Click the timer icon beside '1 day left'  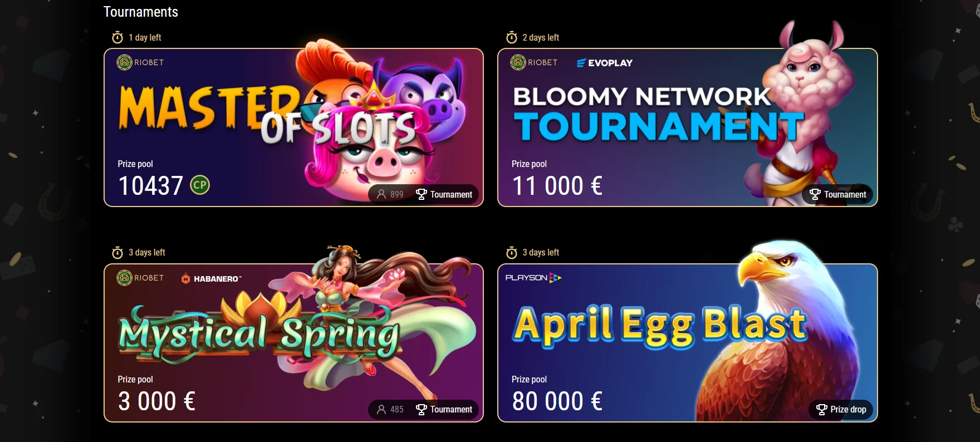(117, 37)
